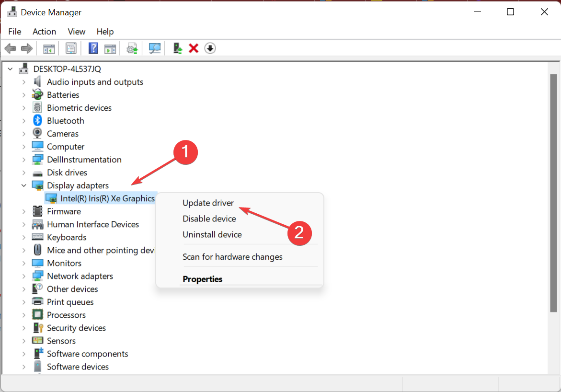Click the Keyboards category icon
The image size is (561, 392).
(x=37, y=237)
